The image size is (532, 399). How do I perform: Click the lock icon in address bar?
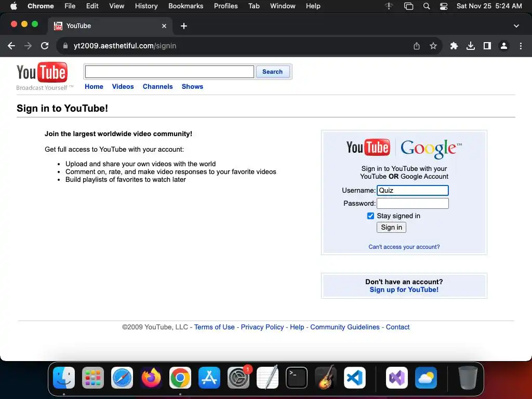pyautogui.click(x=65, y=46)
